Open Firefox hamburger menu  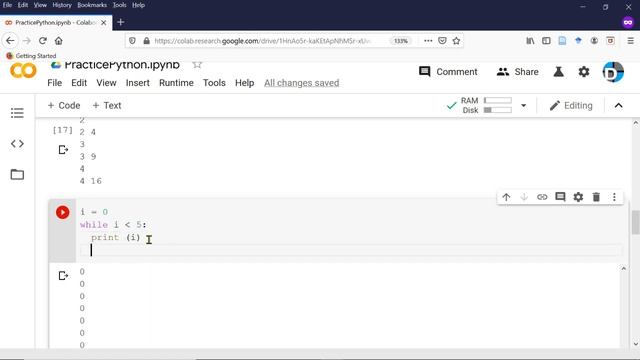pyautogui.click(x=630, y=41)
